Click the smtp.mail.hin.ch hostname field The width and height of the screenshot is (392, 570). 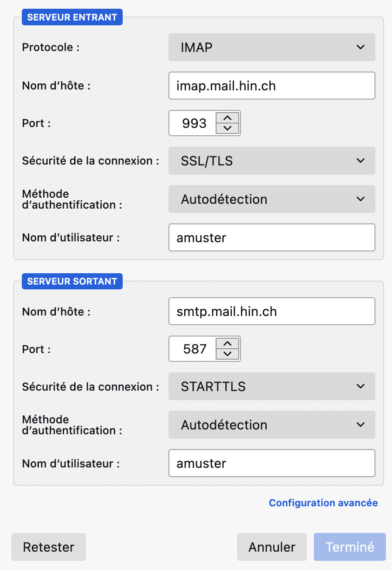click(272, 311)
